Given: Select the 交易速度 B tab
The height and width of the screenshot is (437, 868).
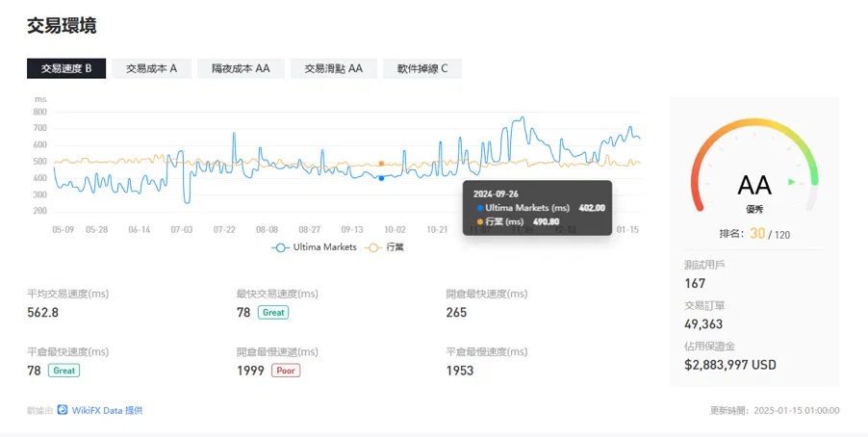Looking at the screenshot, I should (x=66, y=68).
